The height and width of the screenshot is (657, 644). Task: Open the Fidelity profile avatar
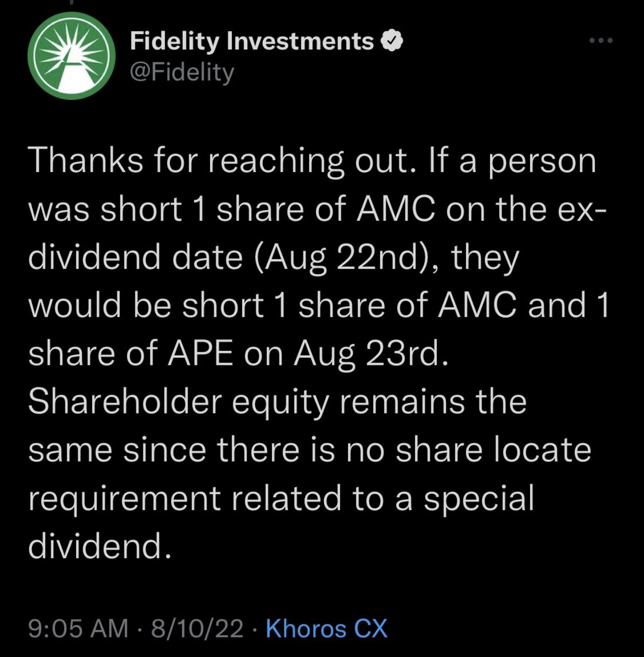point(69,56)
